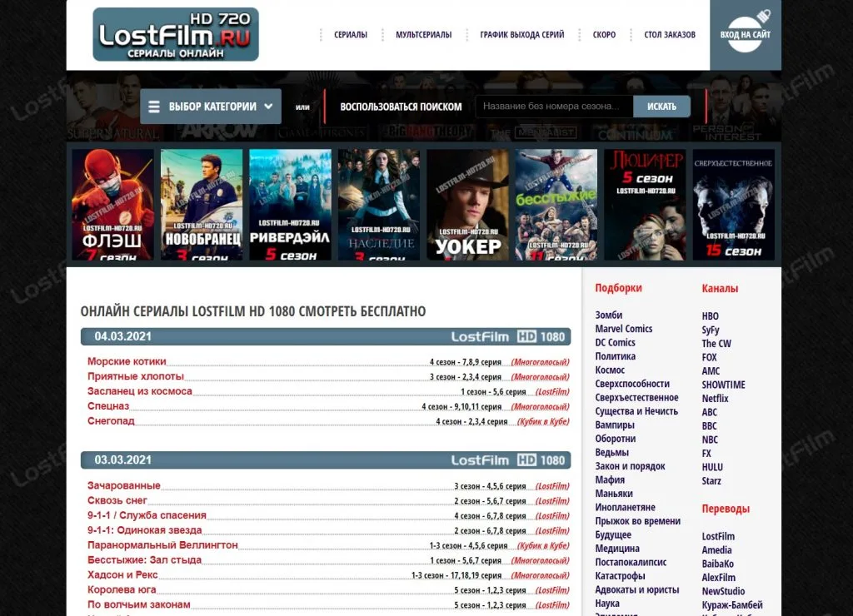Open the 'Люцифер' season 5 poster
This screenshot has width=853, height=616.
pyautogui.click(x=645, y=205)
